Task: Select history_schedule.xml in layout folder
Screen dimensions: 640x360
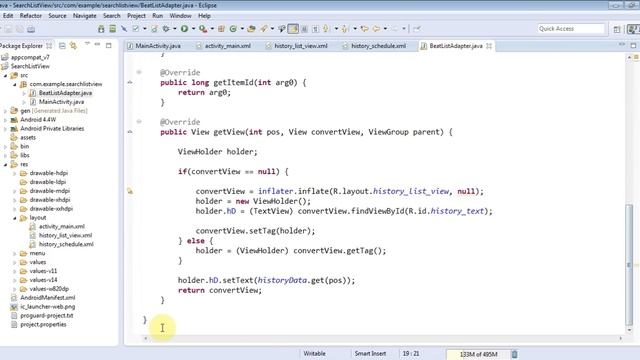Action: point(66,244)
